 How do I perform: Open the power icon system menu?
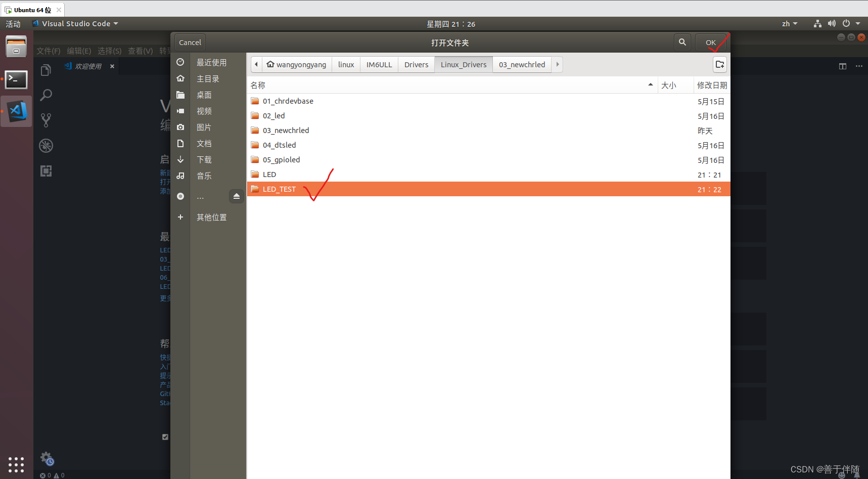point(846,24)
